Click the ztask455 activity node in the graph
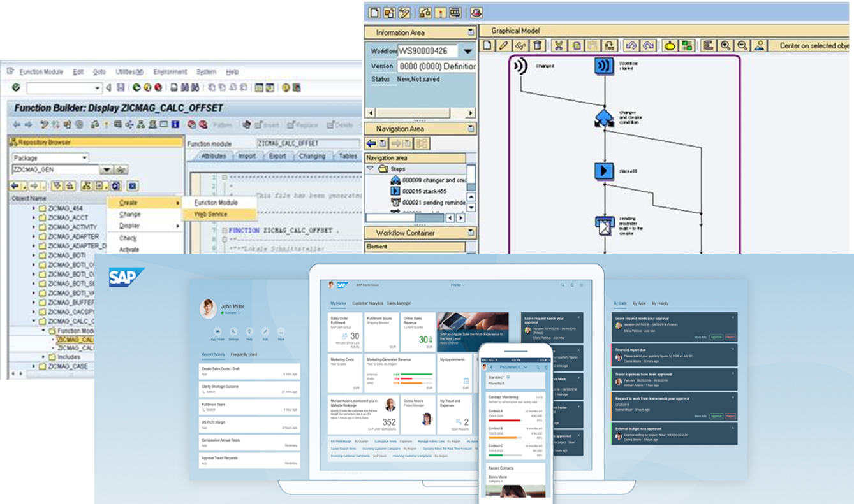The height and width of the screenshot is (504, 854). [603, 171]
